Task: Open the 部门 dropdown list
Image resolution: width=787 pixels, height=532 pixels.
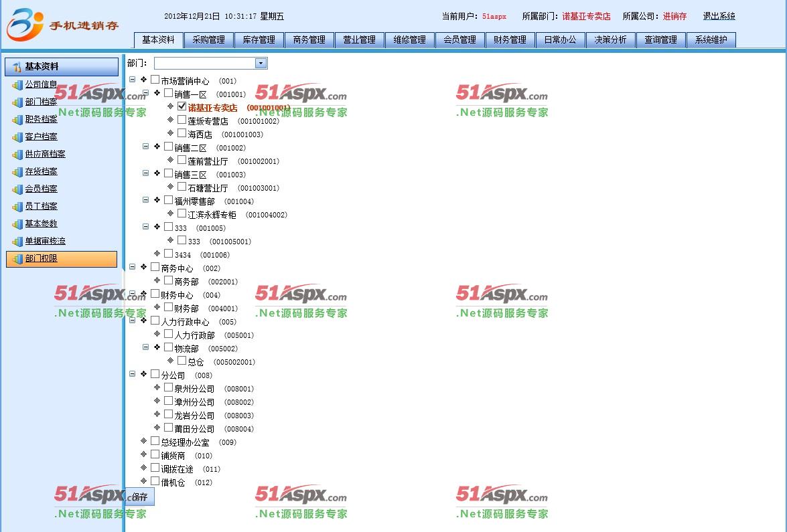Action: coord(261,64)
